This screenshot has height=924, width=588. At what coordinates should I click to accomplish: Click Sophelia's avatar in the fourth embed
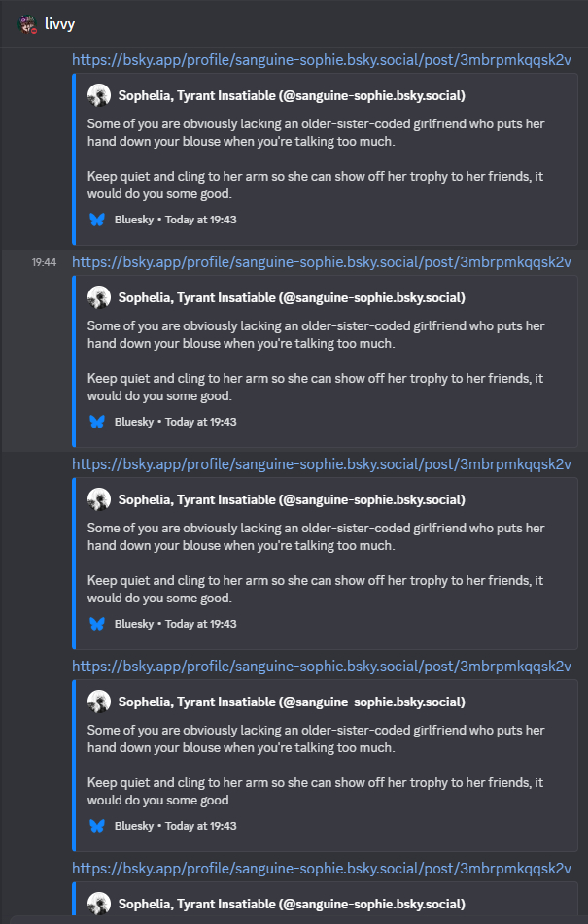click(98, 702)
